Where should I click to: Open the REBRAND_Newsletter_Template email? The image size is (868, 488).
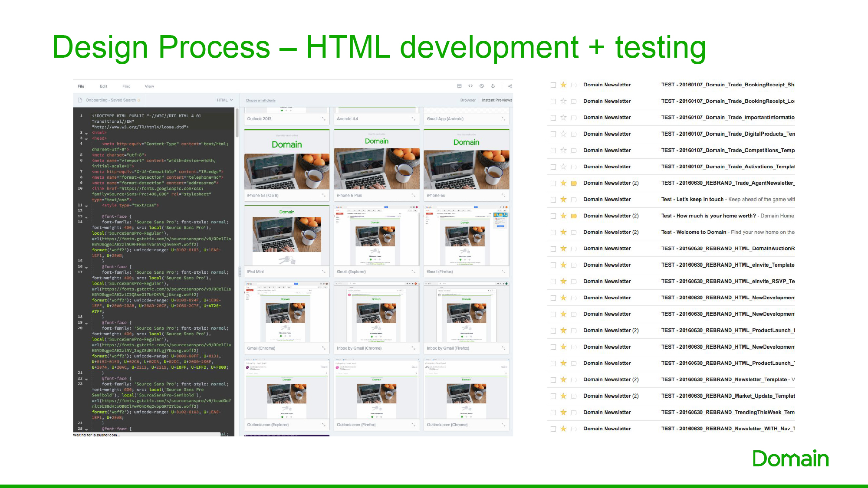click(x=671, y=380)
